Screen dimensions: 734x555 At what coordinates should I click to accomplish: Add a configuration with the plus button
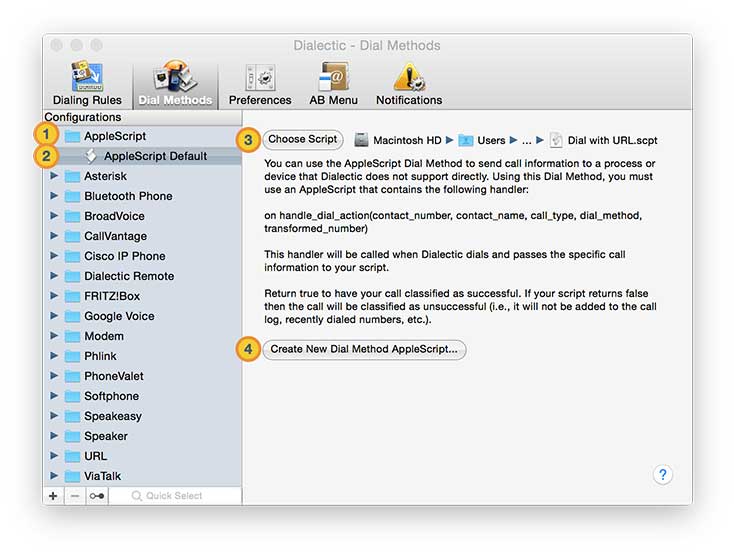[53, 496]
